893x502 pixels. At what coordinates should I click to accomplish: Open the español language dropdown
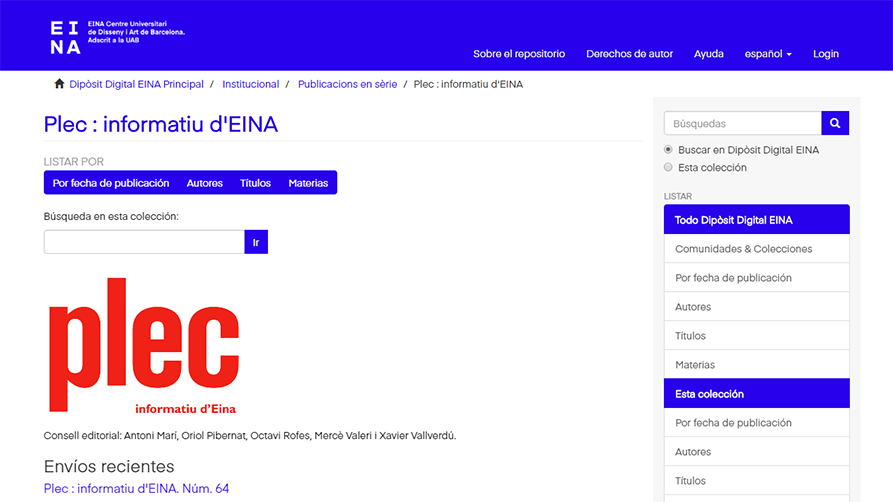click(x=768, y=54)
